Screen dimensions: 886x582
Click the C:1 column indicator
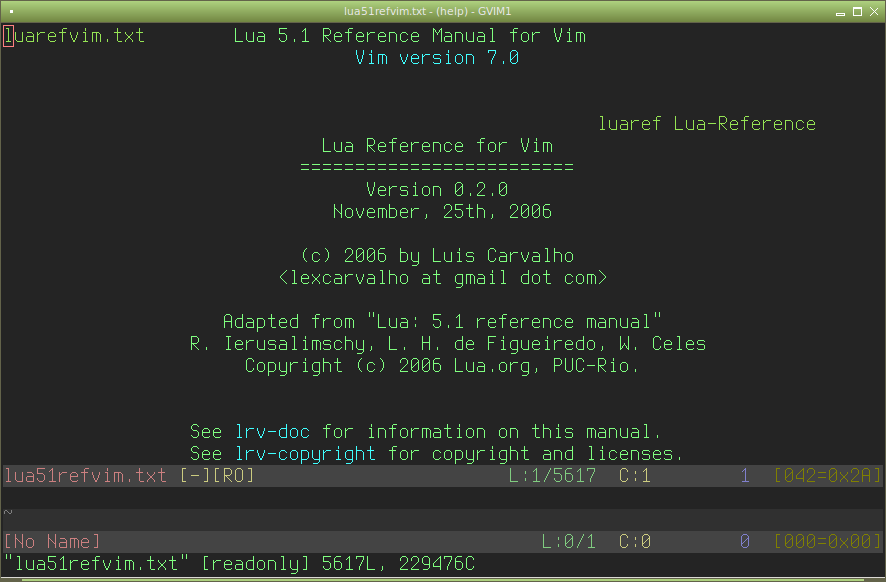tap(635, 476)
